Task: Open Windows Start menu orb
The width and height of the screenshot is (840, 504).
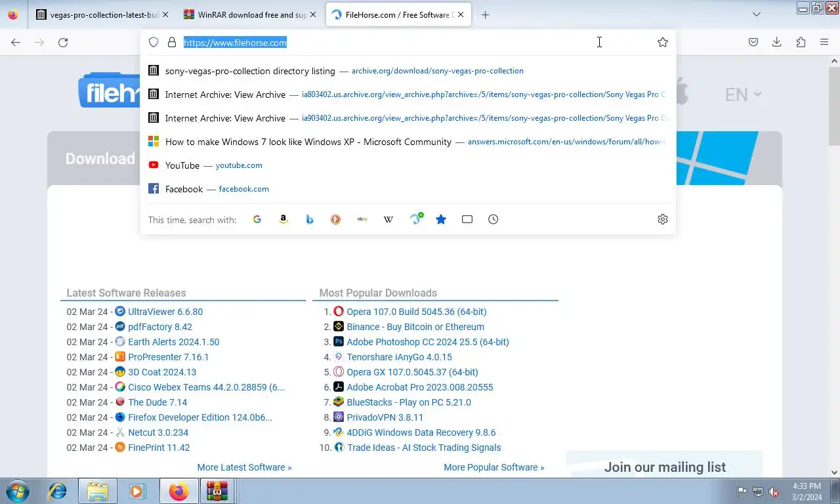Action: tap(17, 491)
